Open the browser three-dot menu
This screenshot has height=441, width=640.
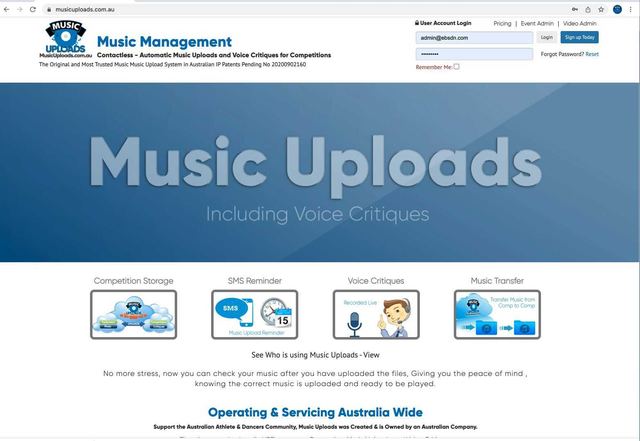pyautogui.click(x=631, y=9)
